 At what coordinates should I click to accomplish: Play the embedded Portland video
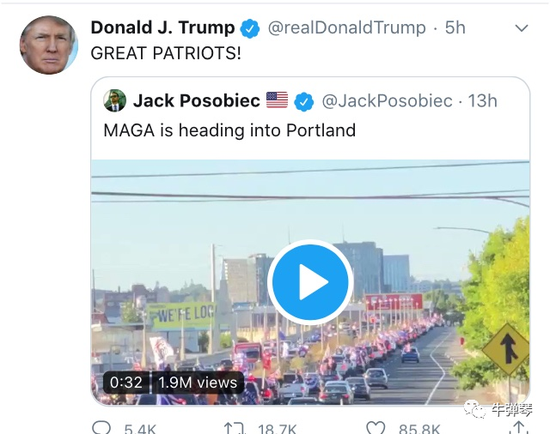point(310,282)
